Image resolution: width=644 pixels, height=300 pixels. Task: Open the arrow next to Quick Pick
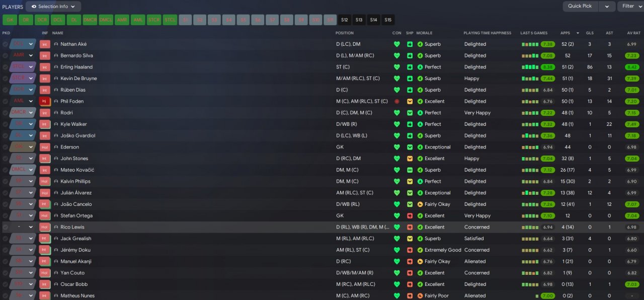click(607, 7)
